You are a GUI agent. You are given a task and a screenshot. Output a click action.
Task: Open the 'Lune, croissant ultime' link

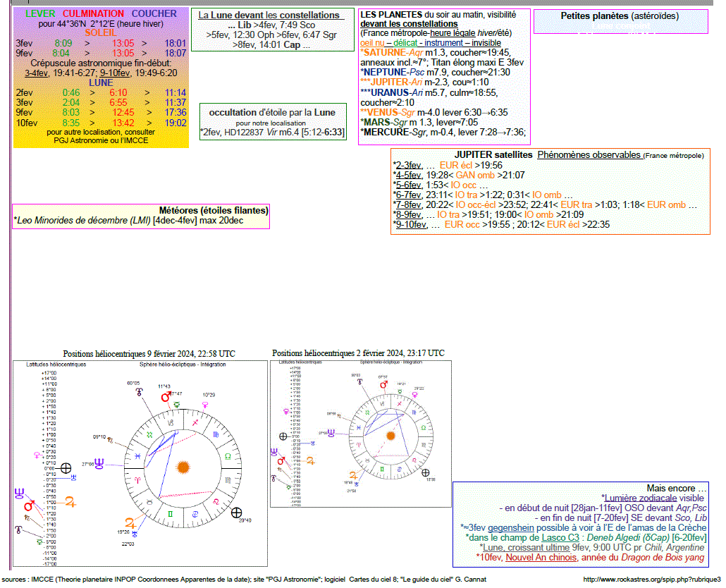click(527, 547)
